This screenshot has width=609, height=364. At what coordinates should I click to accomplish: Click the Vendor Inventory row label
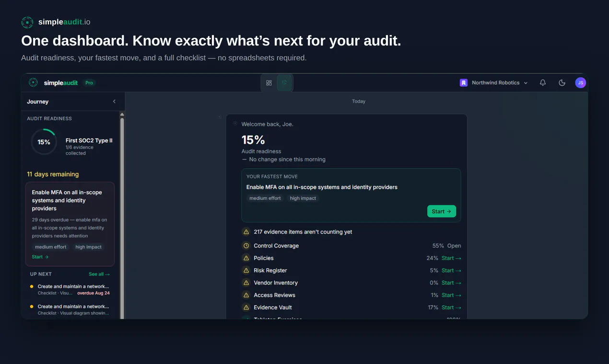276,283
